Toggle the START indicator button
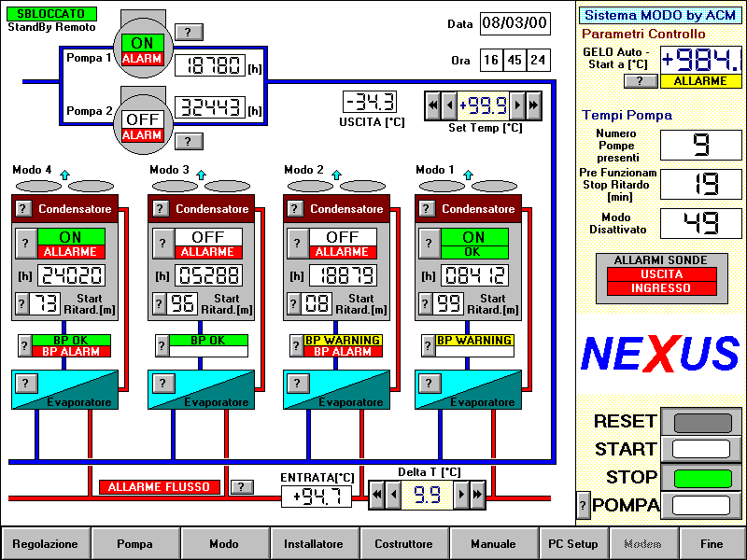747x560 pixels. click(x=700, y=449)
